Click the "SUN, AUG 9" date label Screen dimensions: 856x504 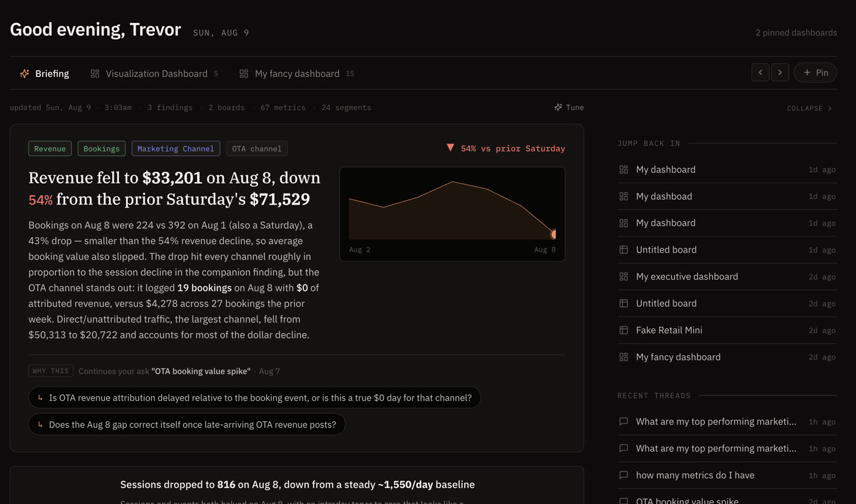click(221, 33)
